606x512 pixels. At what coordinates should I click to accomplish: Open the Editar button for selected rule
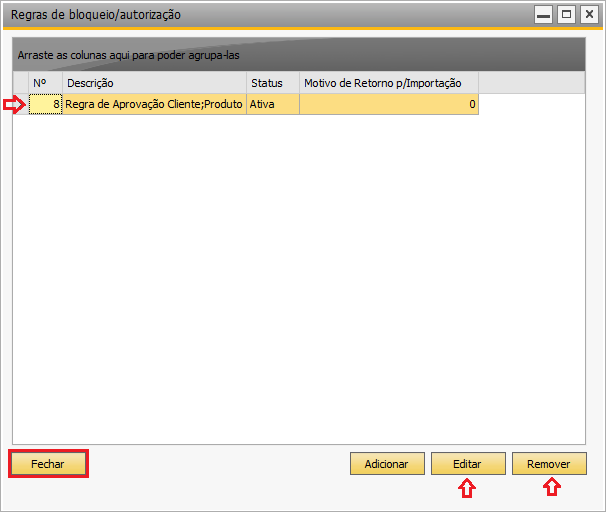point(468,463)
